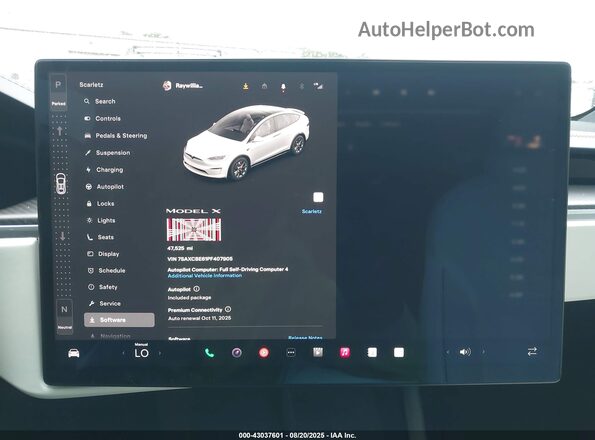The height and width of the screenshot is (440, 595).
Task: Select the highlighted Software menu
Action: click(x=119, y=320)
